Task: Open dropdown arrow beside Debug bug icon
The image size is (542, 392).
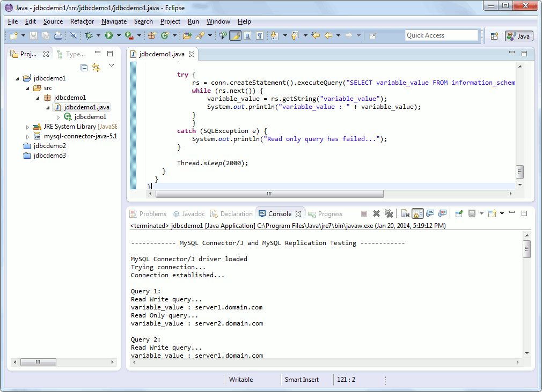Action: [x=99, y=35]
